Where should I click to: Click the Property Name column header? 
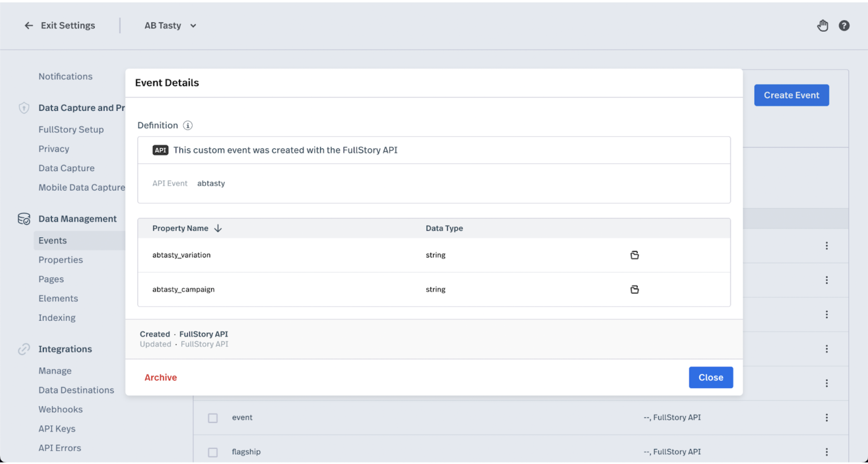180,228
